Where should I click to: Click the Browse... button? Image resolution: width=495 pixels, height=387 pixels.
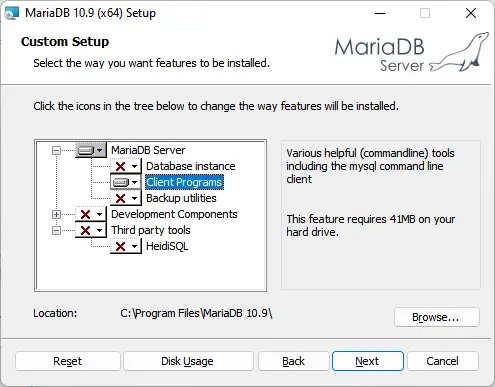click(437, 317)
